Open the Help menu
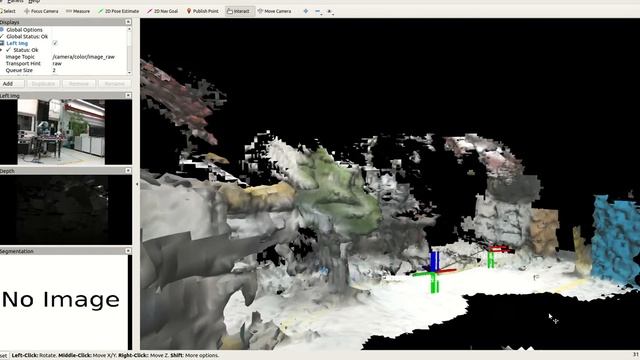This screenshot has width=640, height=360. pyautogui.click(x=34, y=2)
